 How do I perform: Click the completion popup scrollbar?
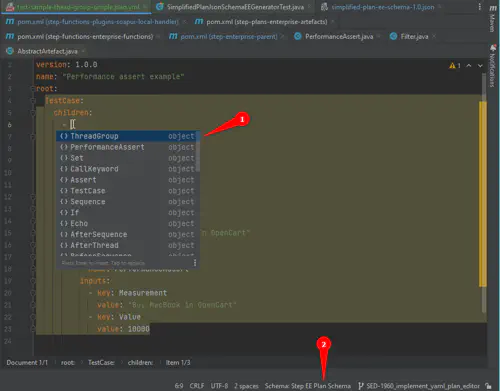(198, 152)
